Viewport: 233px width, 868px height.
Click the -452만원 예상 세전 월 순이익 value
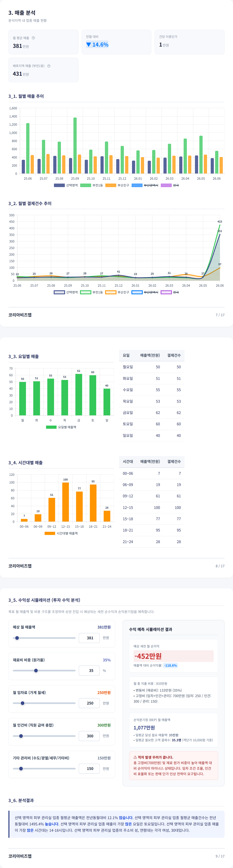pyautogui.click(x=148, y=656)
